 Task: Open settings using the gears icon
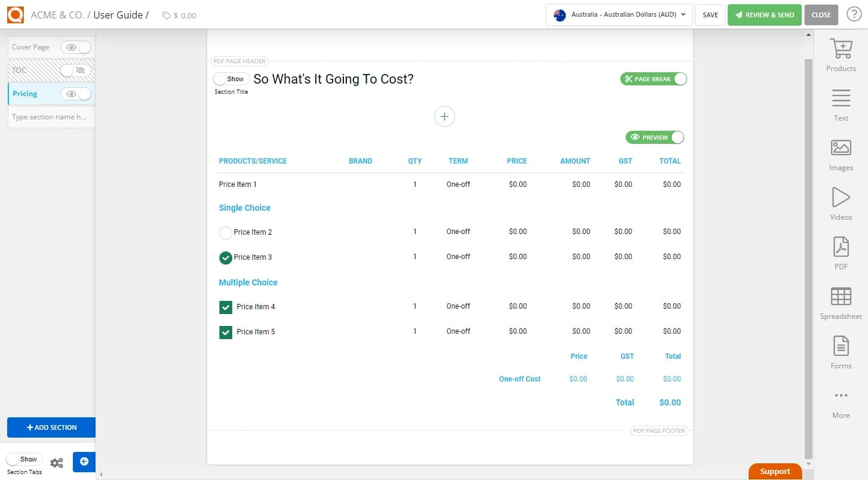57,462
